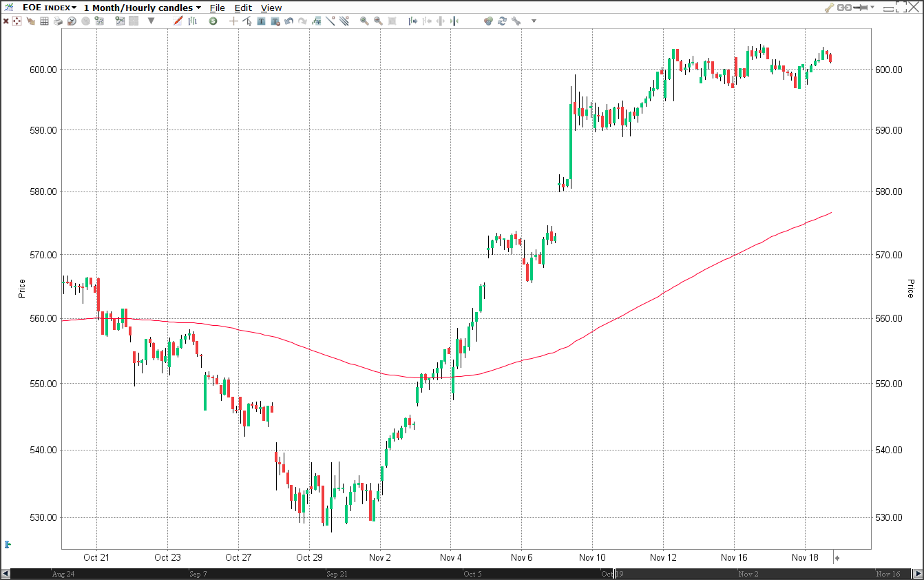Click the blue marker icon in the lower-left corner
Image resolution: width=924 pixels, height=580 pixels.
click(x=8, y=544)
